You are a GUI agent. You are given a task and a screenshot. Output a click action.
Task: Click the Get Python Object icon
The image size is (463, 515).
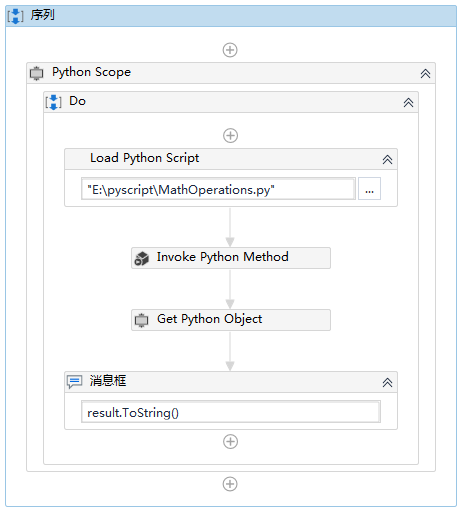[x=141, y=320]
